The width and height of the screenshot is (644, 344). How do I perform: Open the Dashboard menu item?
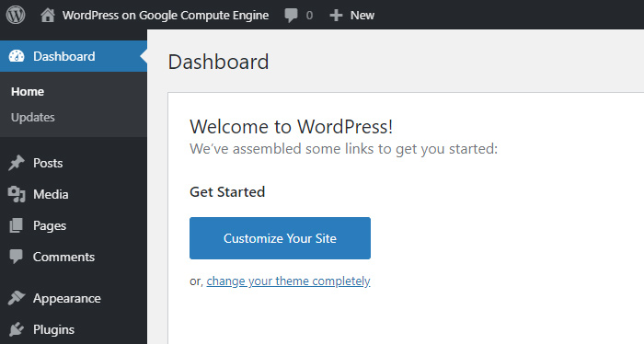pyautogui.click(x=74, y=56)
